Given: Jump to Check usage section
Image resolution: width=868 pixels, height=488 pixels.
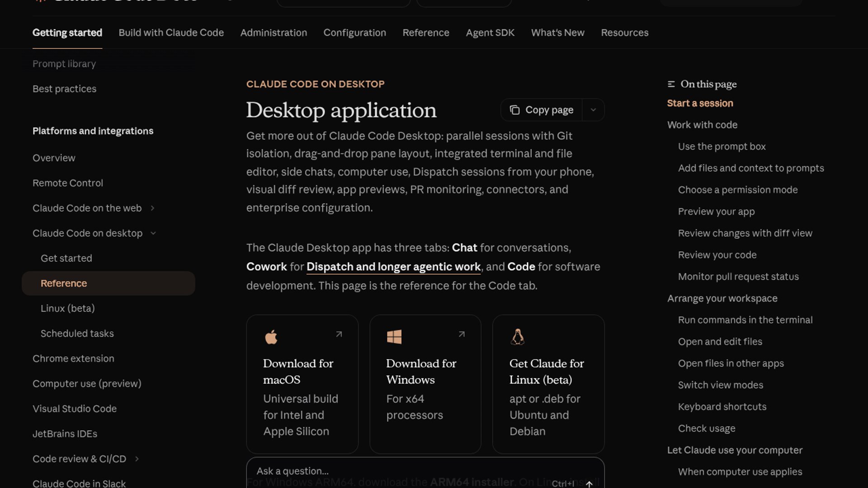Looking at the screenshot, I should 707,429.
